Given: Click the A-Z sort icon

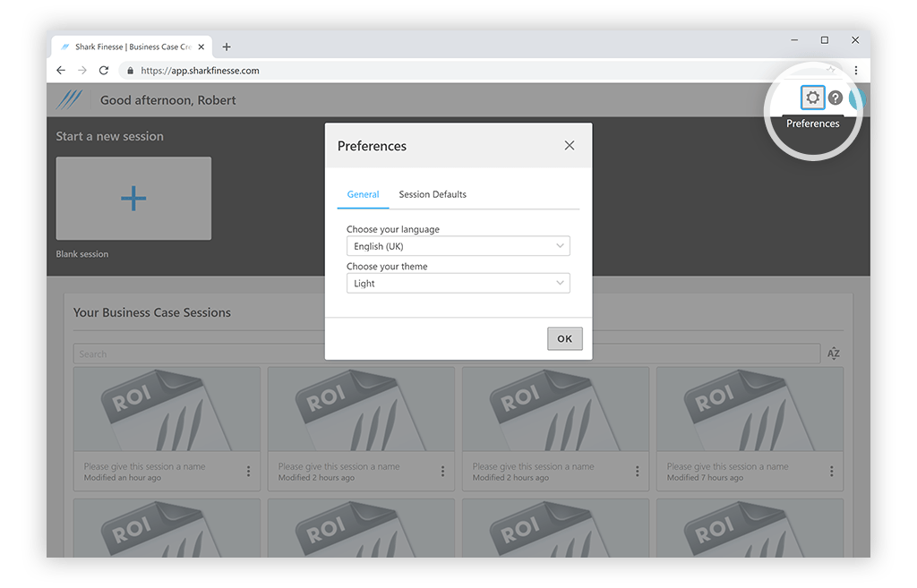Looking at the screenshot, I should tap(833, 354).
